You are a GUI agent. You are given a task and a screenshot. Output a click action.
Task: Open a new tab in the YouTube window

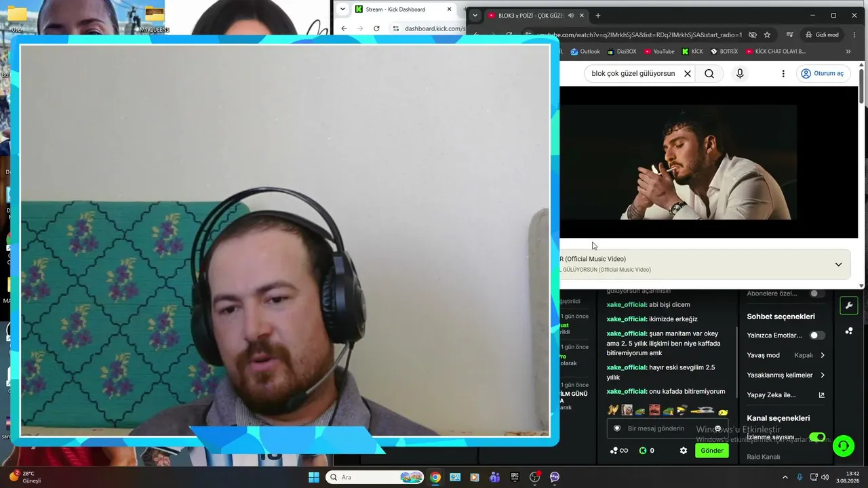click(597, 15)
